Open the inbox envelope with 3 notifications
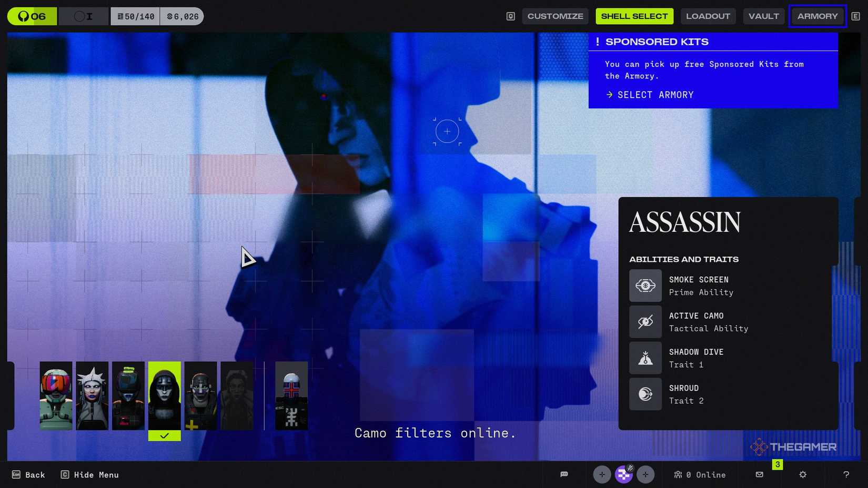 [x=759, y=474]
